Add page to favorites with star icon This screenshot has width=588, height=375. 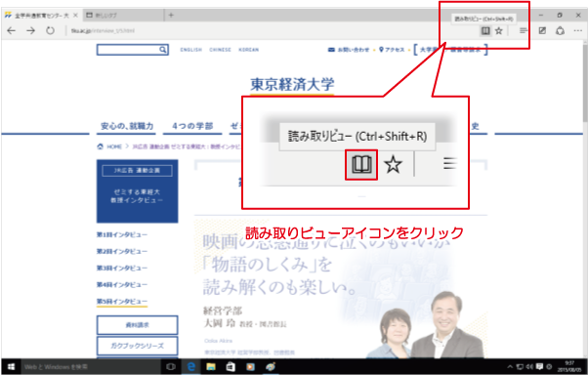coord(499,30)
